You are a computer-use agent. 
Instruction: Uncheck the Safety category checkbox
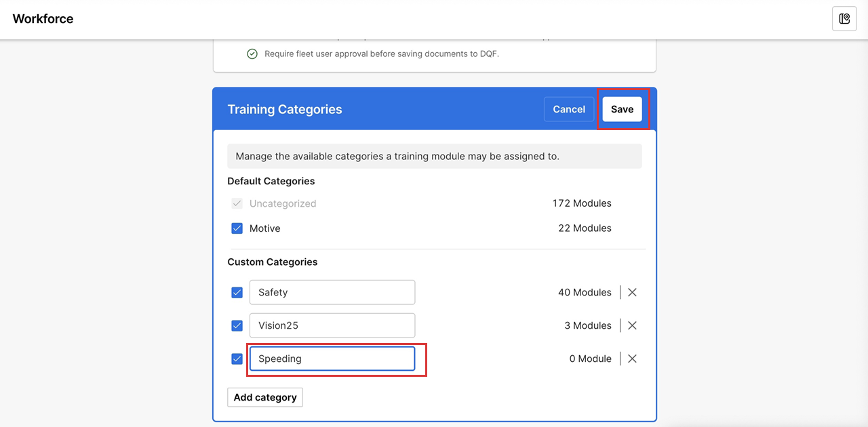tap(237, 293)
